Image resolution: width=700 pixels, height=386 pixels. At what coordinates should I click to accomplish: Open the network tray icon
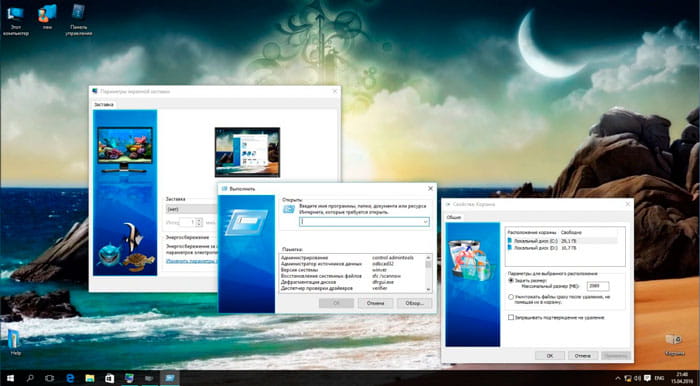[628, 378]
